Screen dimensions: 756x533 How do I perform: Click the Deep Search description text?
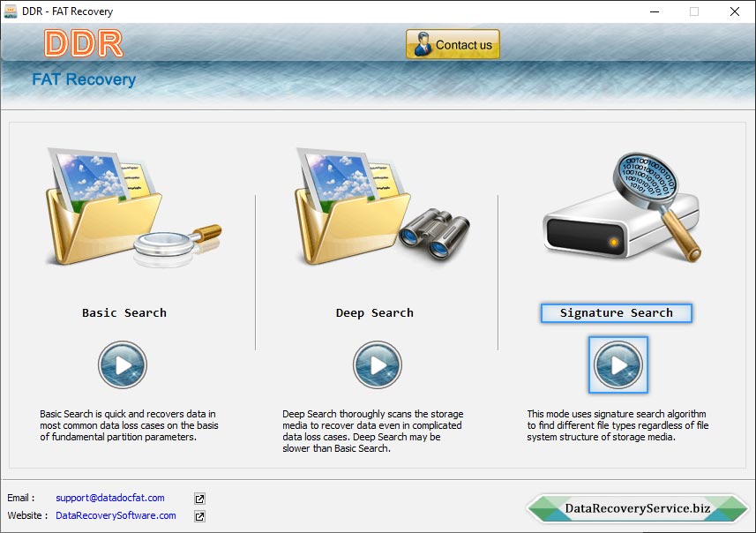pyautogui.click(x=373, y=432)
